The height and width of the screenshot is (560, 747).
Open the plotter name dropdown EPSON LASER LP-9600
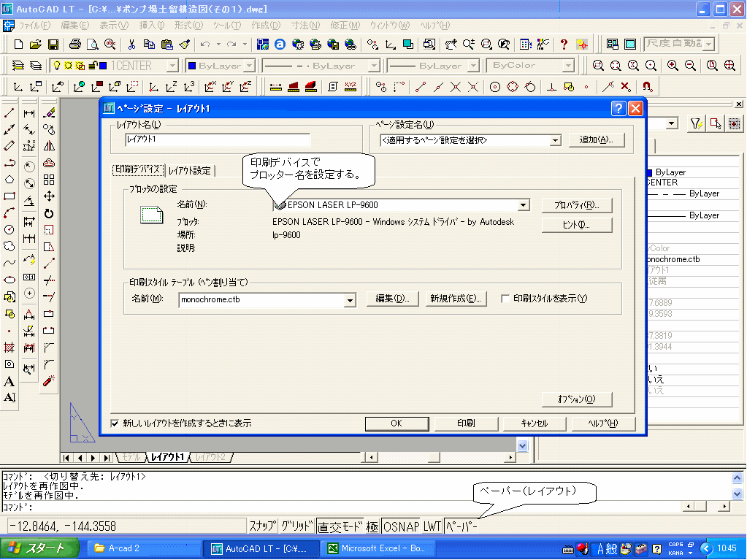523,205
